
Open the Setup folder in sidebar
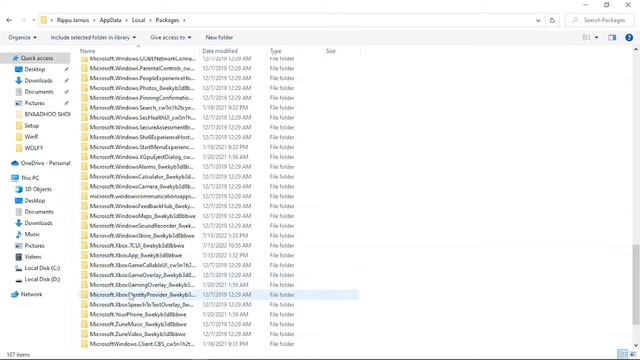(x=31, y=126)
